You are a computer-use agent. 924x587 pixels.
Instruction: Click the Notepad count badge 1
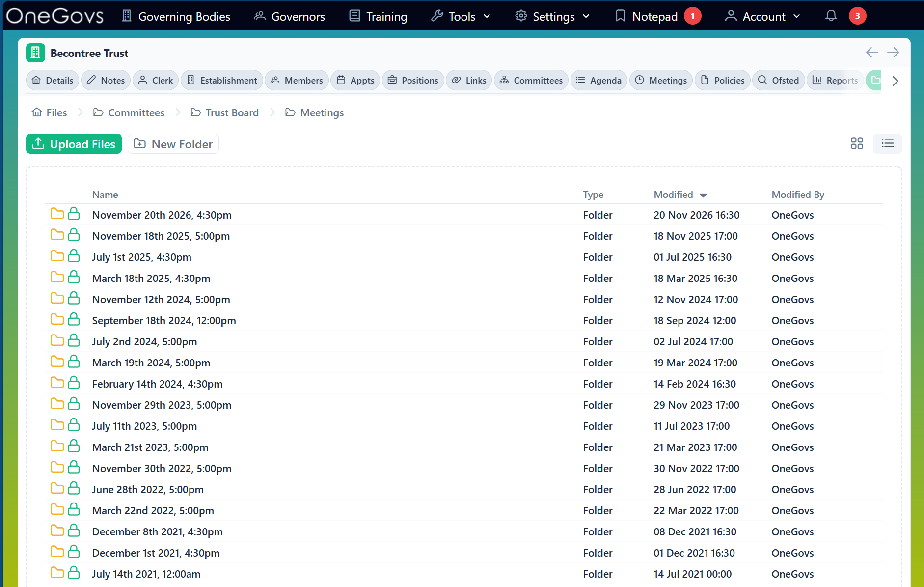point(693,16)
